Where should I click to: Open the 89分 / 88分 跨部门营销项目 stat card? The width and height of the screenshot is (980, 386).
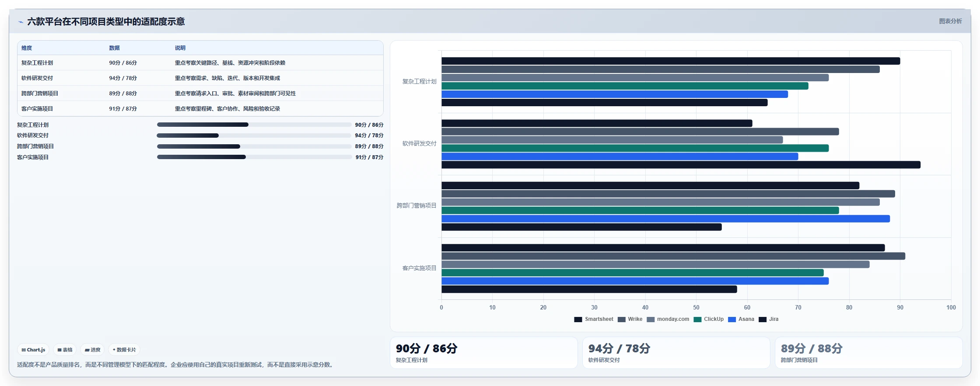869,353
